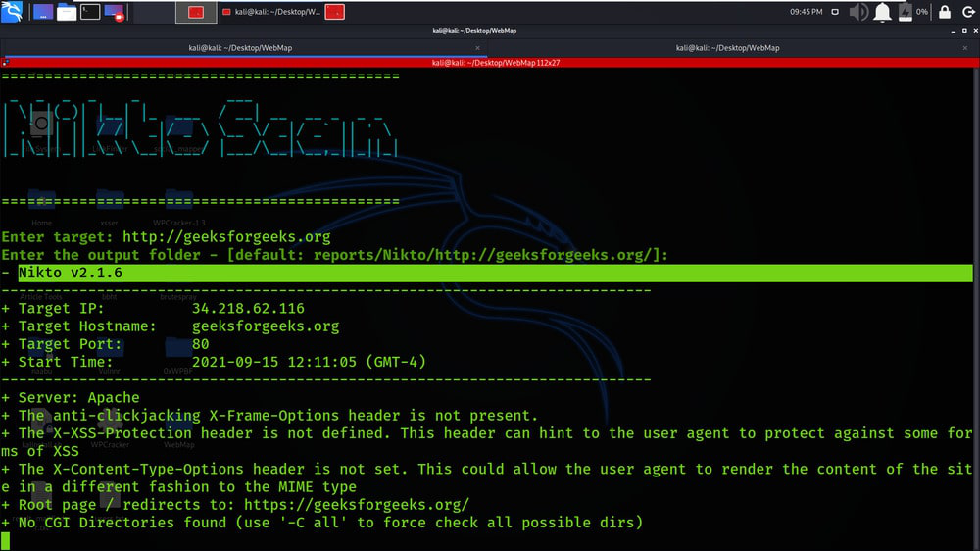Screen dimensions: 980x551
Task: Switch to kali@kali ~/Desktop/W... taskbar entry
Action: coord(271,12)
